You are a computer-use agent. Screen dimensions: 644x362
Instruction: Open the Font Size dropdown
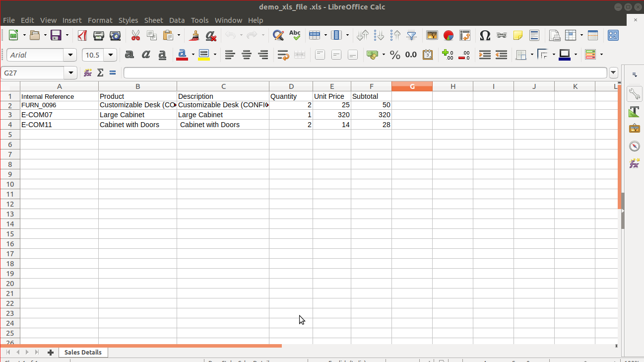pyautogui.click(x=111, y=55)
